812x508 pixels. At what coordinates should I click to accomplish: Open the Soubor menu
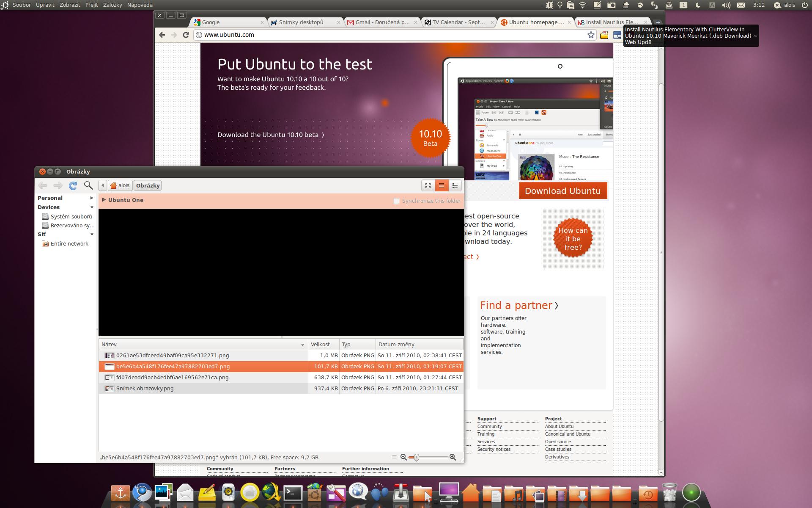tap(22, 5)
